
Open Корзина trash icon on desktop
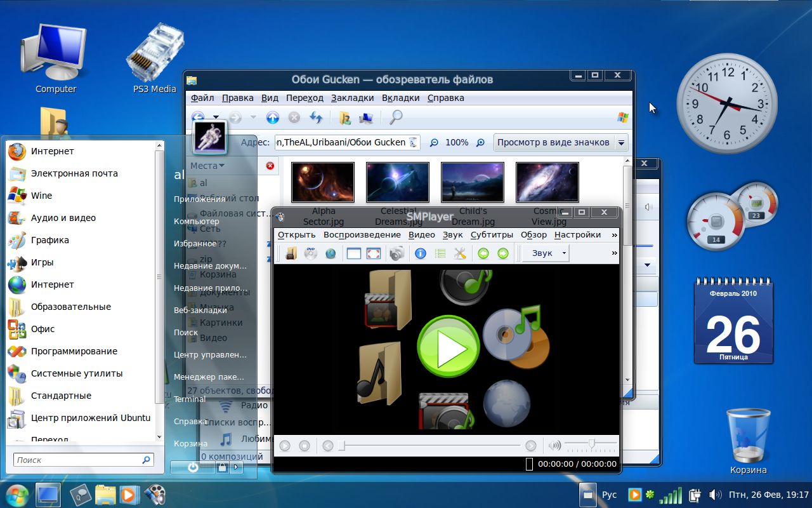749,441
